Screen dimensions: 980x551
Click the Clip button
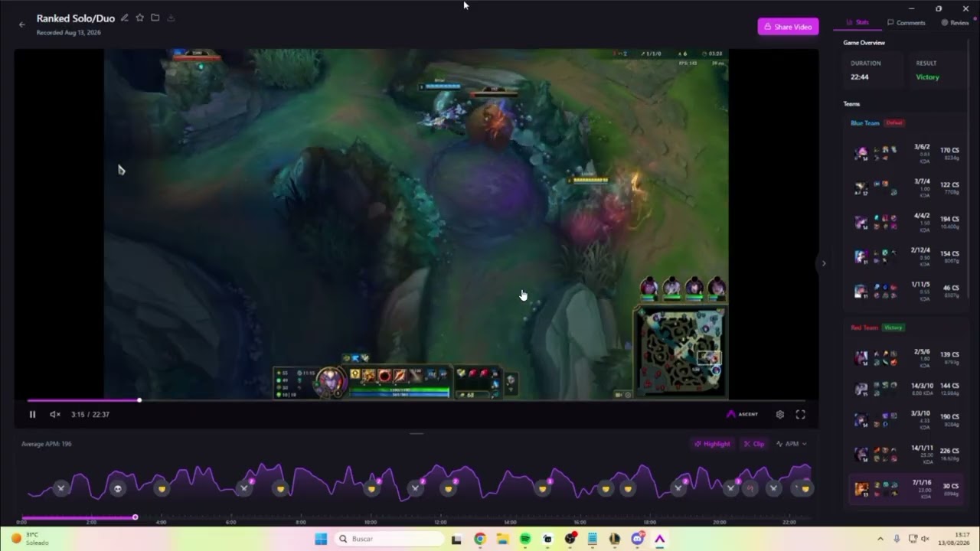(x=754, y=444)
